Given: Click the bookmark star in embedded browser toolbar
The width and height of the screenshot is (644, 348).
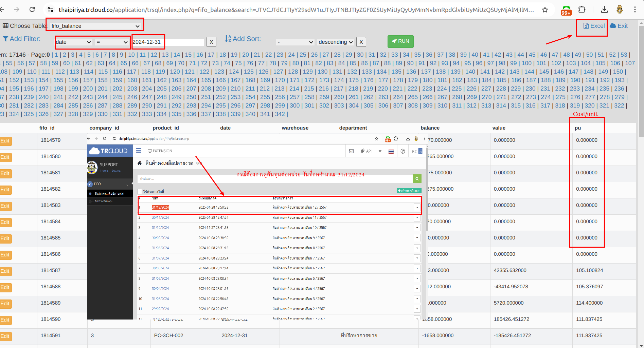Looking at the screenshot, I should pos(376,138).
